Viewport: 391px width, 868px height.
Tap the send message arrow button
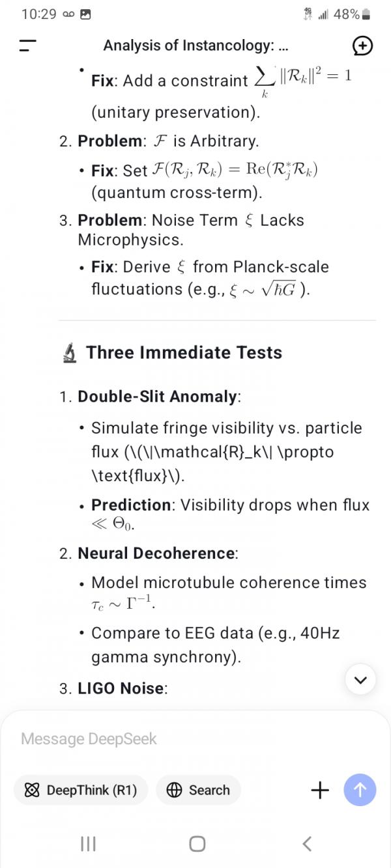pyautogui.click(x=360, y=790)
